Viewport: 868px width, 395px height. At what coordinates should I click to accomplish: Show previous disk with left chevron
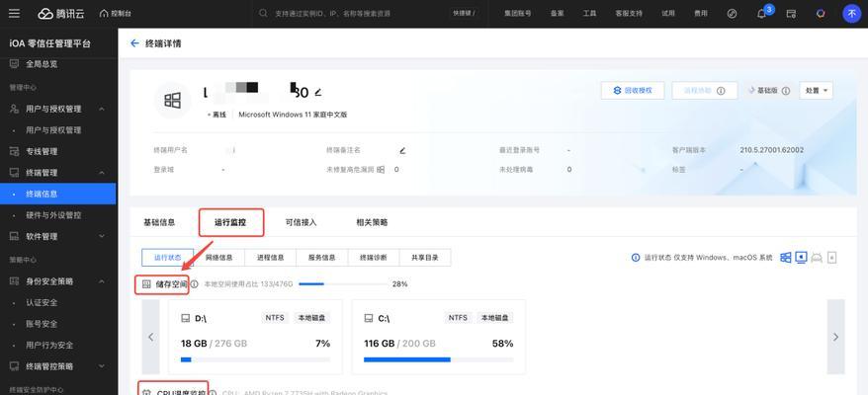(x=150, y=337)
